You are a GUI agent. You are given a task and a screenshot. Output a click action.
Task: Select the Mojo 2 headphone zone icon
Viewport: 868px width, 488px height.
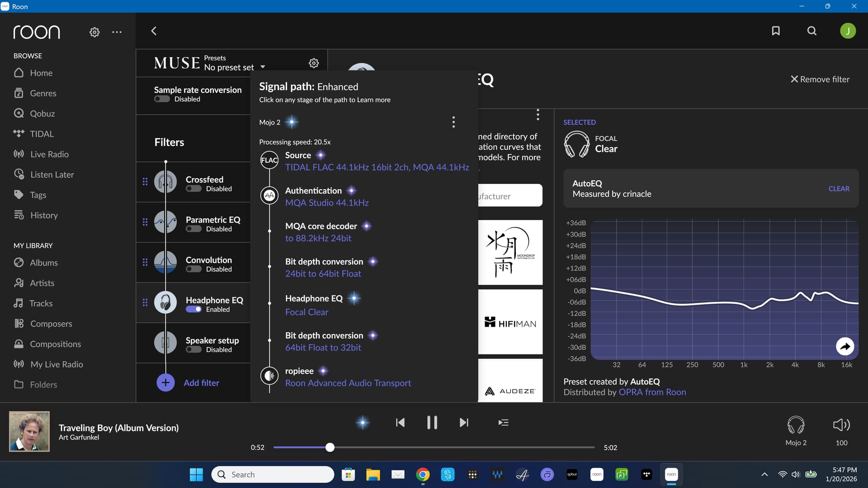coord(796,425)
